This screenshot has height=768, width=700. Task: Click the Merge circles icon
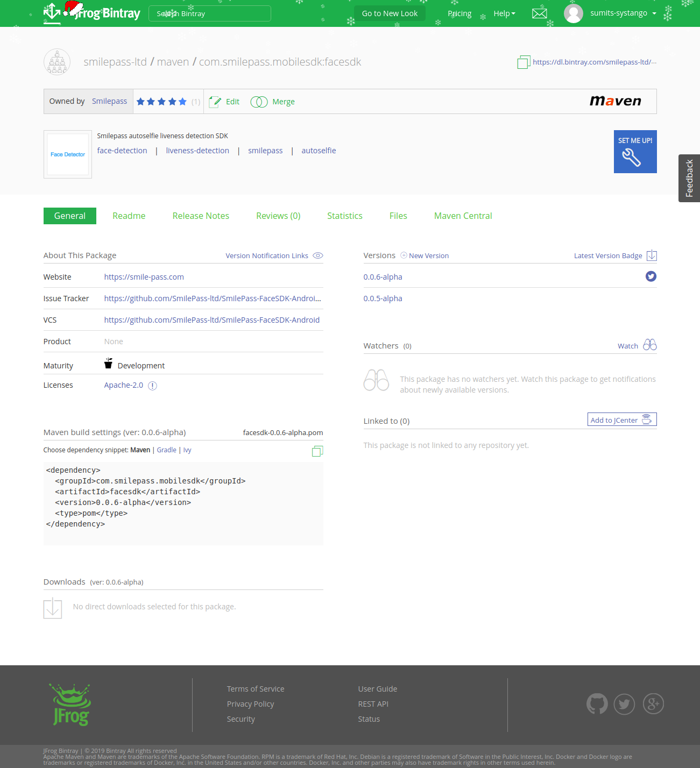(x=259, y=102)
